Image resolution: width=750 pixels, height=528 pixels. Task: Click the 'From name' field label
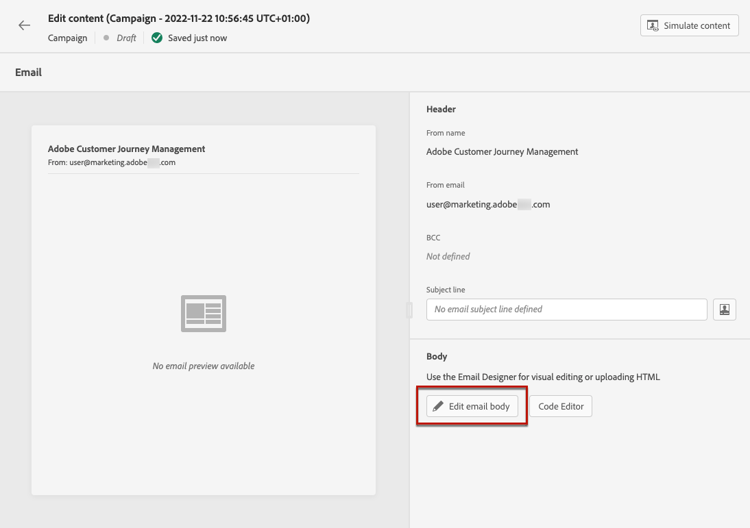point(445,133)
